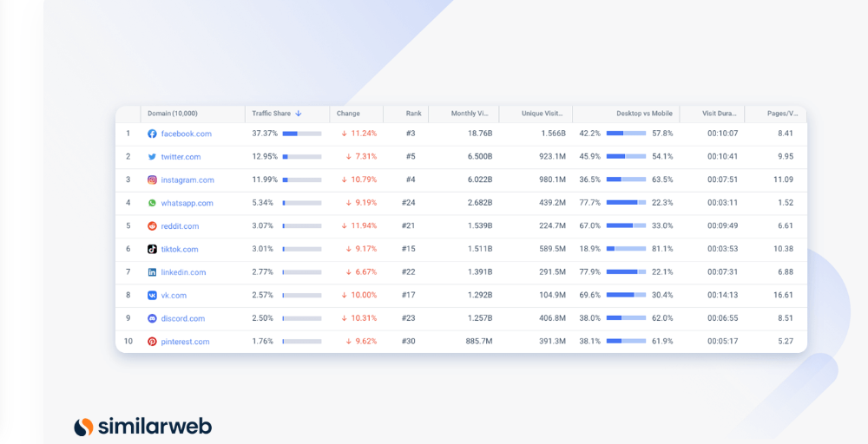Select the Rank column header
Screen dimensions: 868x444
coord(413,114)
